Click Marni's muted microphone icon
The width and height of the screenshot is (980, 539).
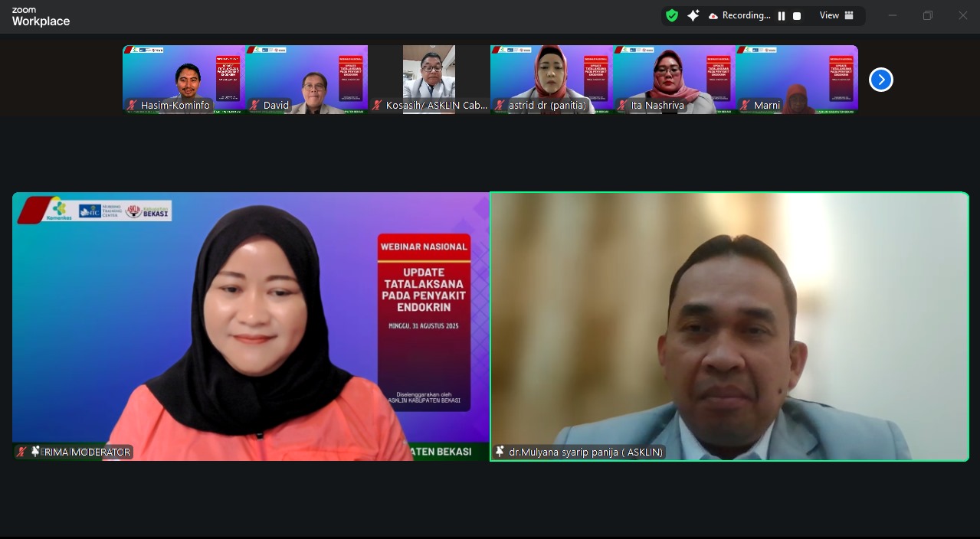(745, 106)
